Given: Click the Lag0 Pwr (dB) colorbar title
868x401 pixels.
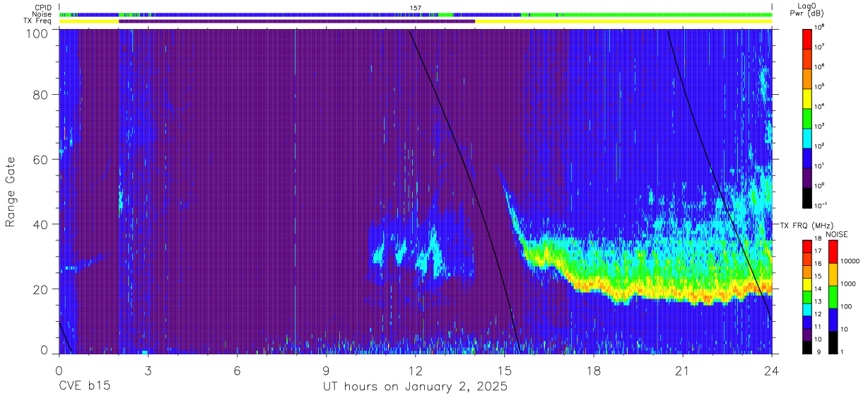Looking at the screenshot, I should 808,10.
